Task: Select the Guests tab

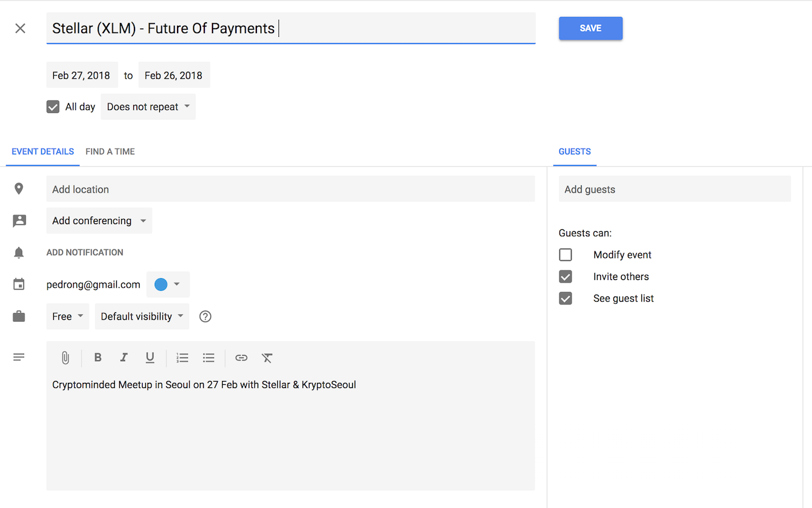Action: (x=575, y=151)
